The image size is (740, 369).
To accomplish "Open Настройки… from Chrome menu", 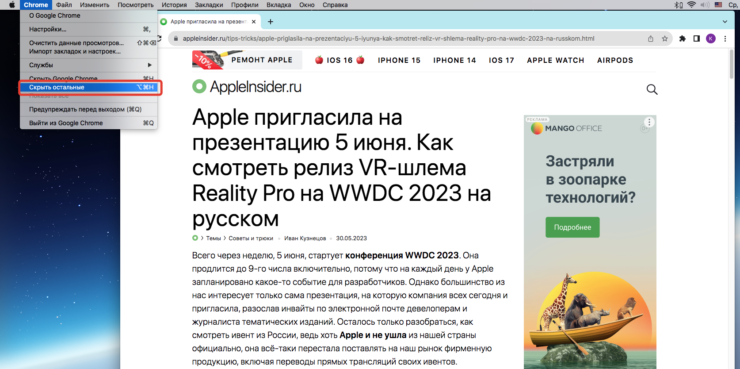I will pyautogui.click(x=89, y=29).
